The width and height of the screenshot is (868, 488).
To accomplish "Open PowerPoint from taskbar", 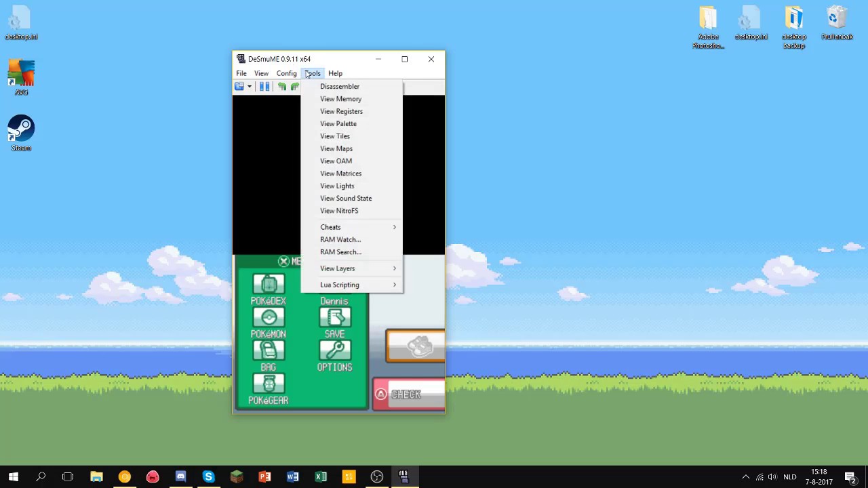I will (x=264, y=477).
